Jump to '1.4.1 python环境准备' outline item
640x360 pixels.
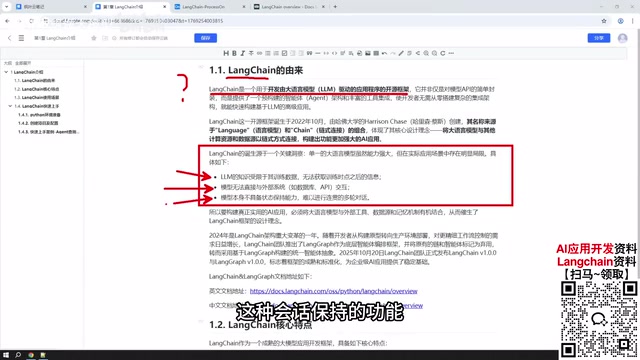pos(39,115)
